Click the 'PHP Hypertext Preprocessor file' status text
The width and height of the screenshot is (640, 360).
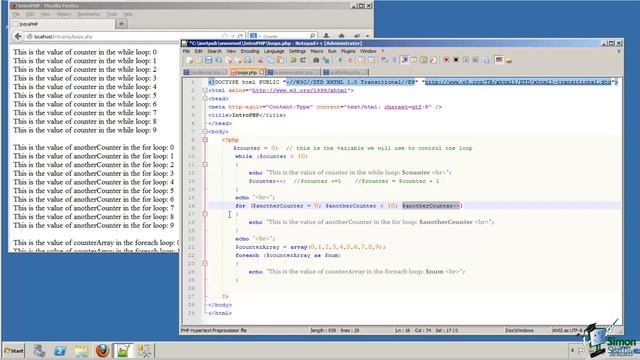(213, 330)
